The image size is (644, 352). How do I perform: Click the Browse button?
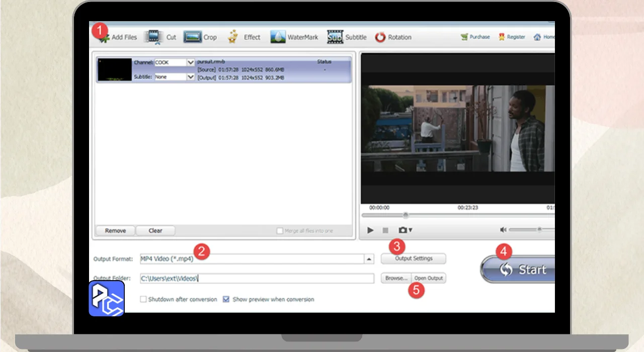396,278
